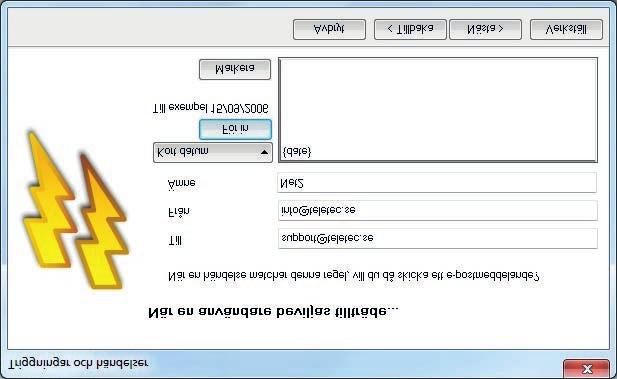
Task: Click the message body text area containing {date}
Action: 438,110
